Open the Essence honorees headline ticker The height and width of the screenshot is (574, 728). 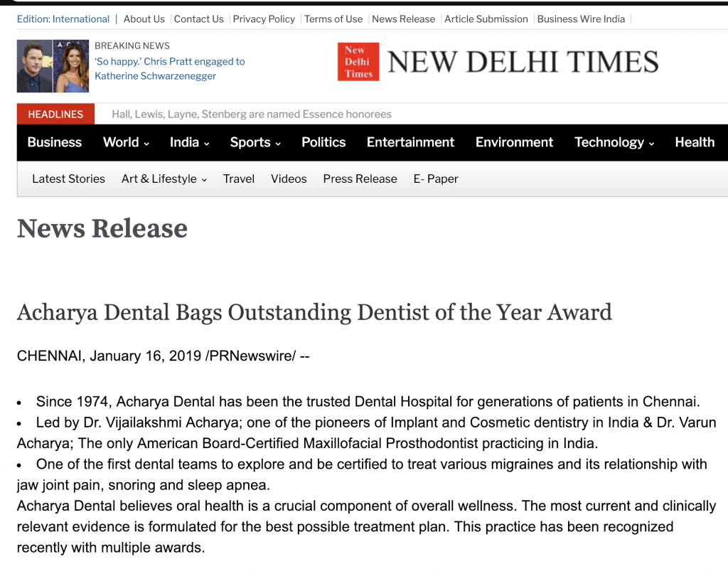tap(252, 115)
